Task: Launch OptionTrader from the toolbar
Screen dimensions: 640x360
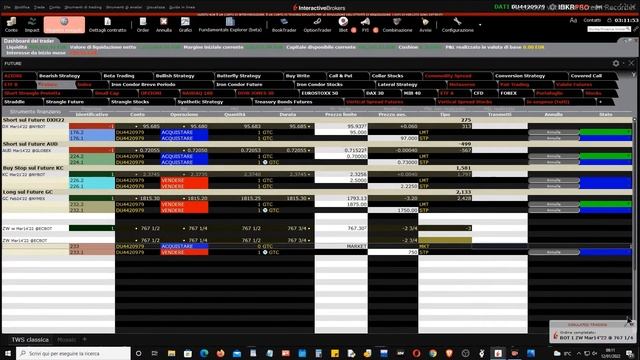Action: coord(317,24)
